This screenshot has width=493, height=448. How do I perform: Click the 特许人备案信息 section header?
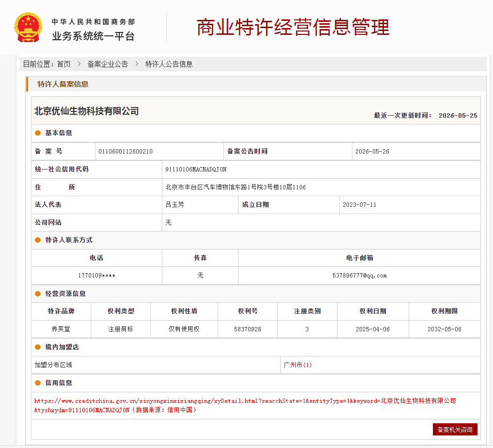pyautogui.click(x=63, y=84)
